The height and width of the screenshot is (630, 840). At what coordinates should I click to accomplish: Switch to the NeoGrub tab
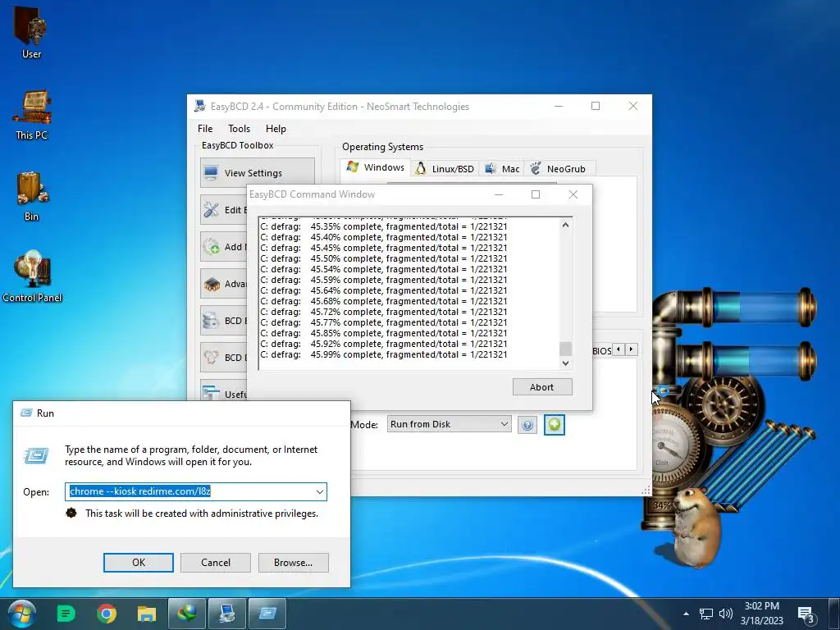coord(559,169)
